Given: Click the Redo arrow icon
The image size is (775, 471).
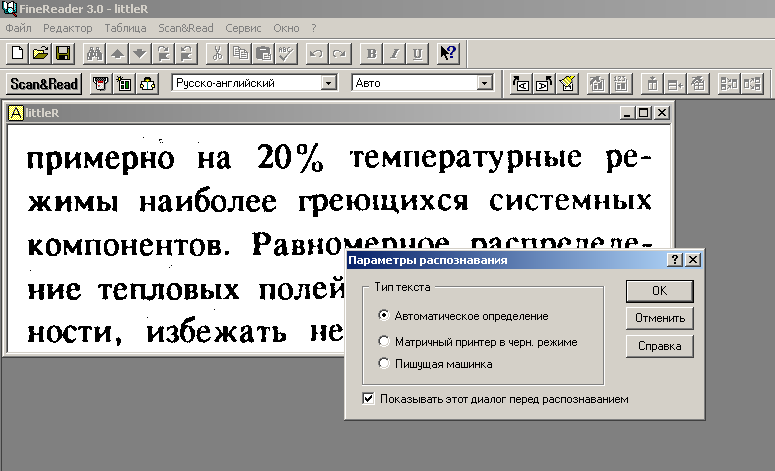Looking at the screenshot, I should [x=340, y=53].
